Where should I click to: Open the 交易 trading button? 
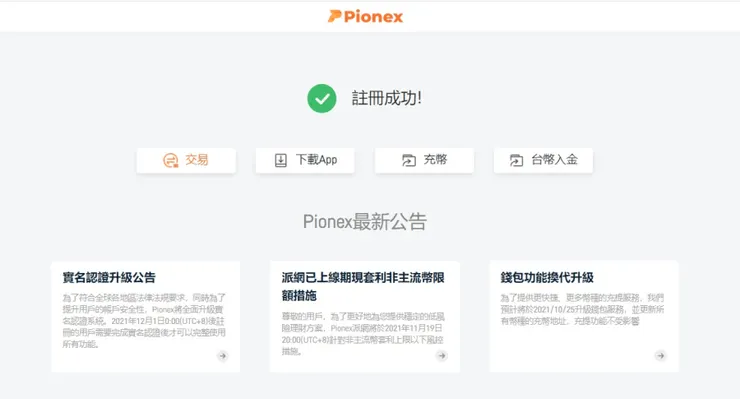point(186,160)
